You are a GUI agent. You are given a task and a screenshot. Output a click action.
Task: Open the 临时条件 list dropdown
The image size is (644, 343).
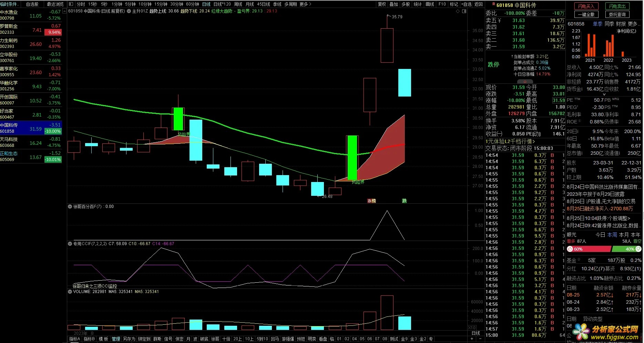10,4
